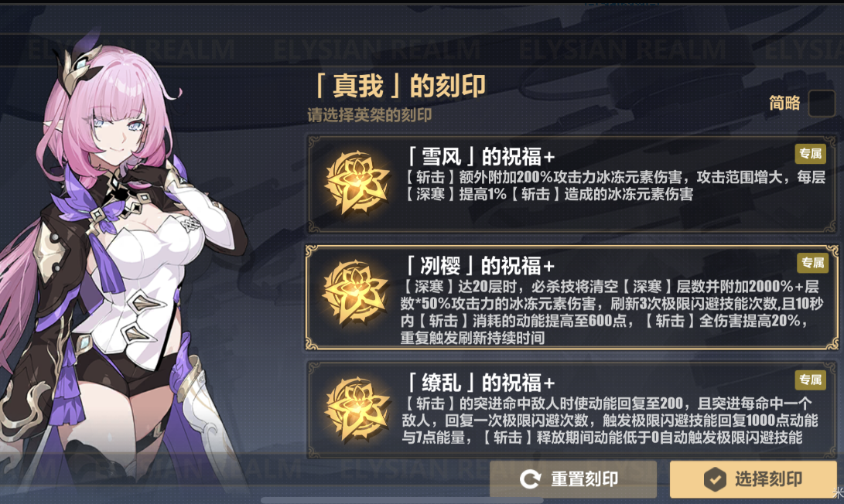Click the 冽樱 blessing description text

coord(611,312)
